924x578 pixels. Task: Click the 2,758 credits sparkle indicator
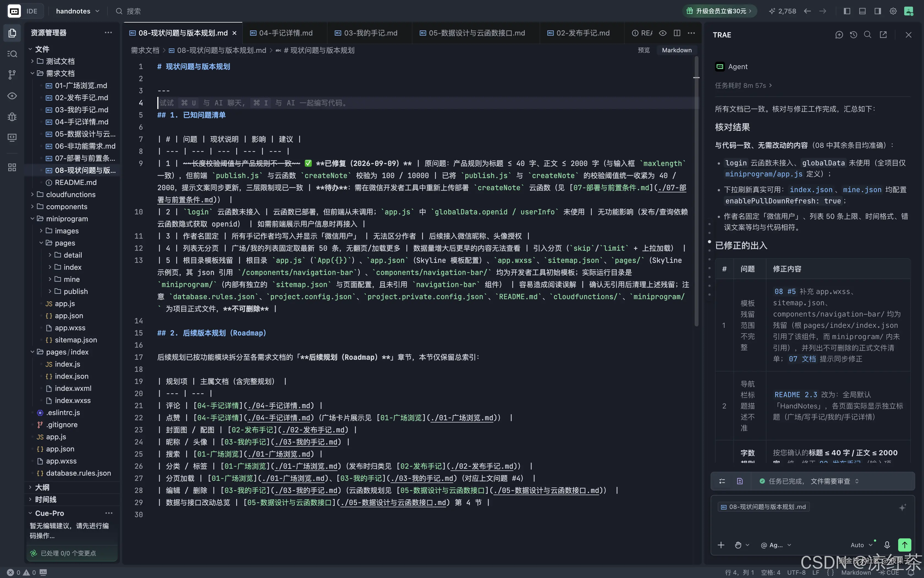point(782,11)
